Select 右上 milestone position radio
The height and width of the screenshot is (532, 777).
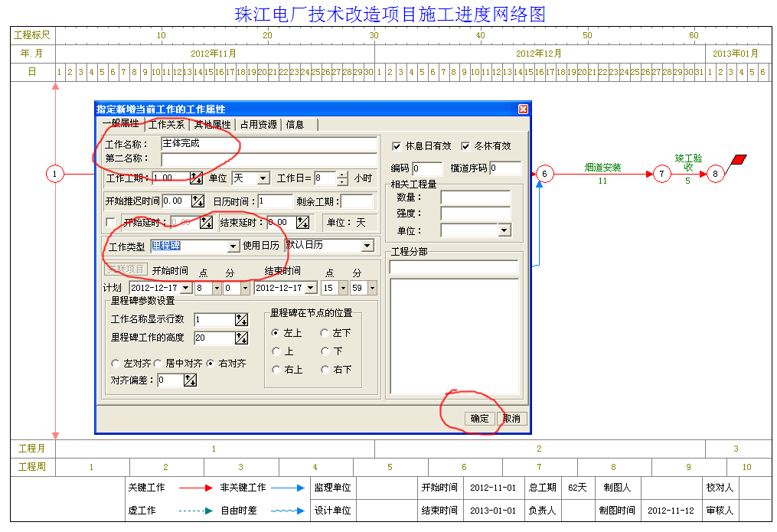(276, 370)
